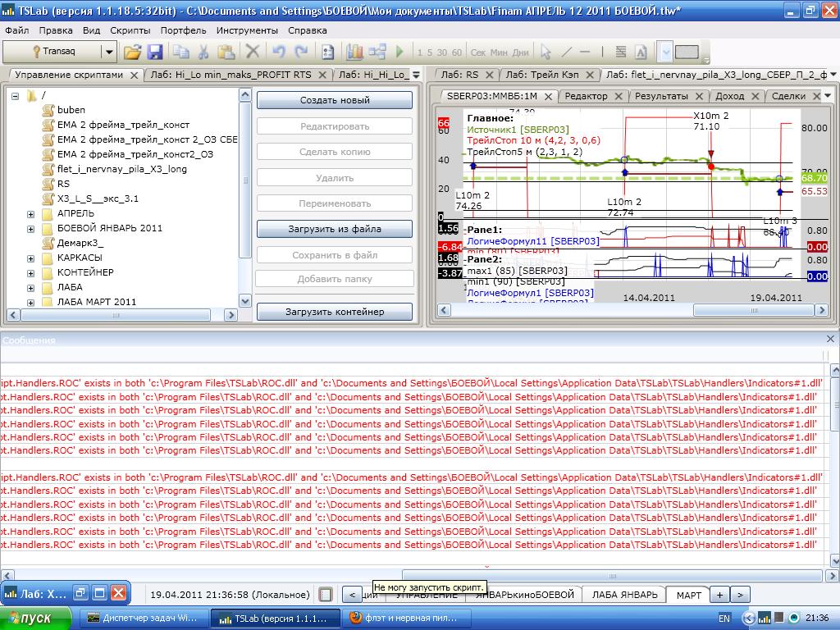
Task: Click the chart window toolbar icon
Action: point(354,52)
